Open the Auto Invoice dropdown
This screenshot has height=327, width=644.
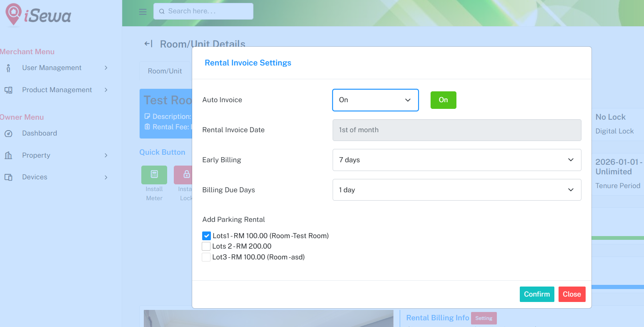point(375,100)
